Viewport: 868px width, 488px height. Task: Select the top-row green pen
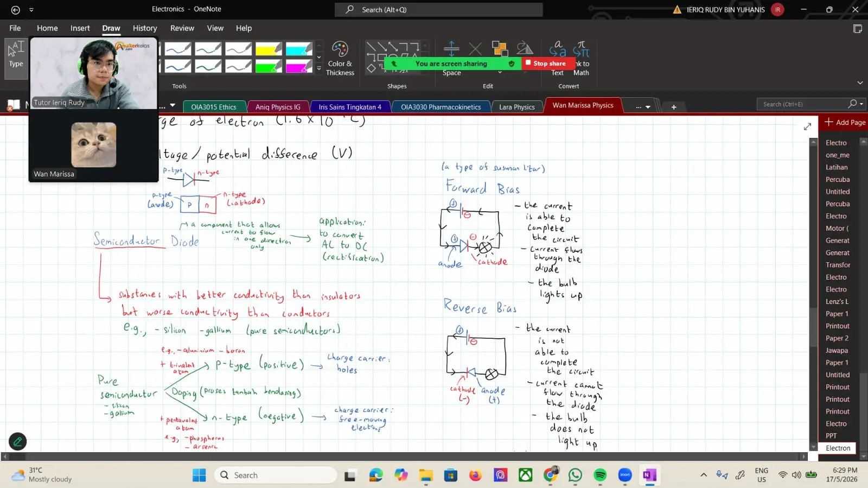click(208, 49)
